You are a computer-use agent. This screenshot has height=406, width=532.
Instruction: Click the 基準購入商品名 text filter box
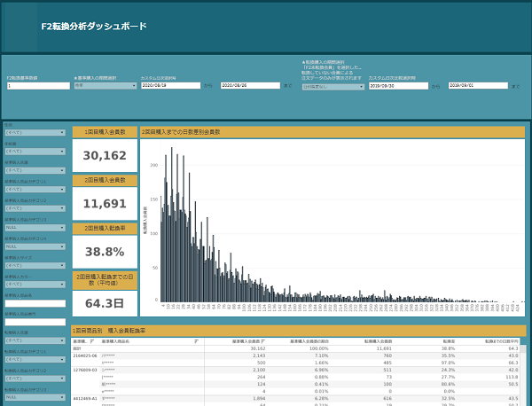click(35, 303)
